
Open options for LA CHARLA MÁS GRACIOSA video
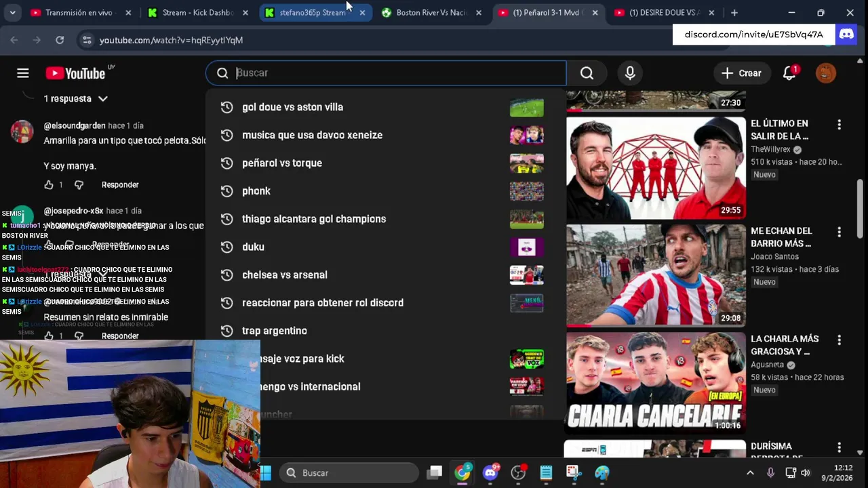(839, 340)
